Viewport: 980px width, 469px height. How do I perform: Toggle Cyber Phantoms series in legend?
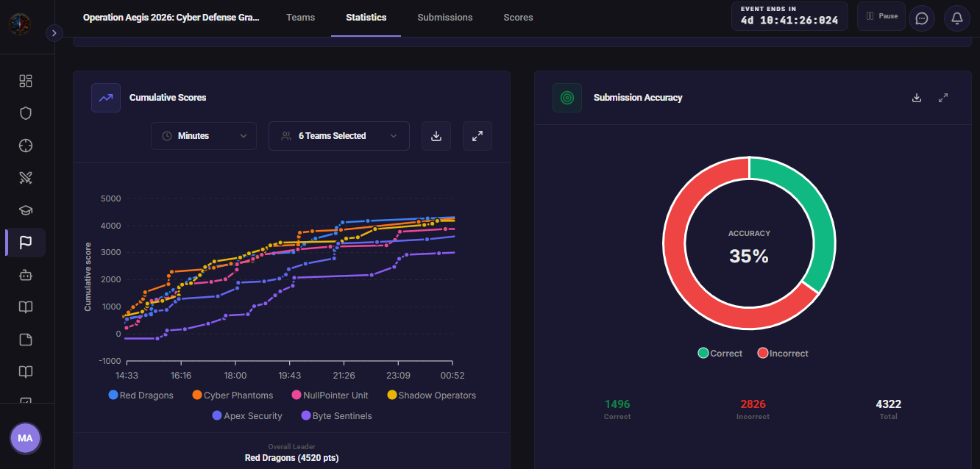(232, 395)
